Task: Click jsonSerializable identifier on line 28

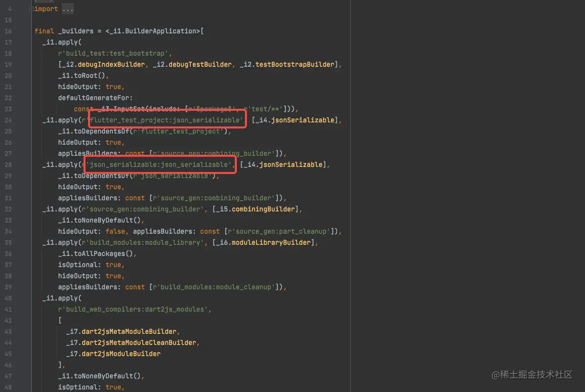Action: coord(290,164)
